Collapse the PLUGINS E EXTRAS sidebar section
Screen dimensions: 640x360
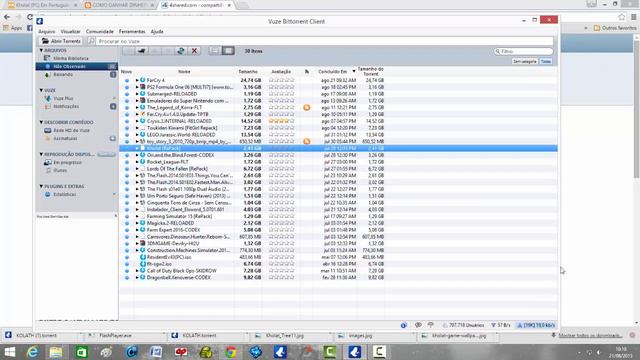pos(41,186)
